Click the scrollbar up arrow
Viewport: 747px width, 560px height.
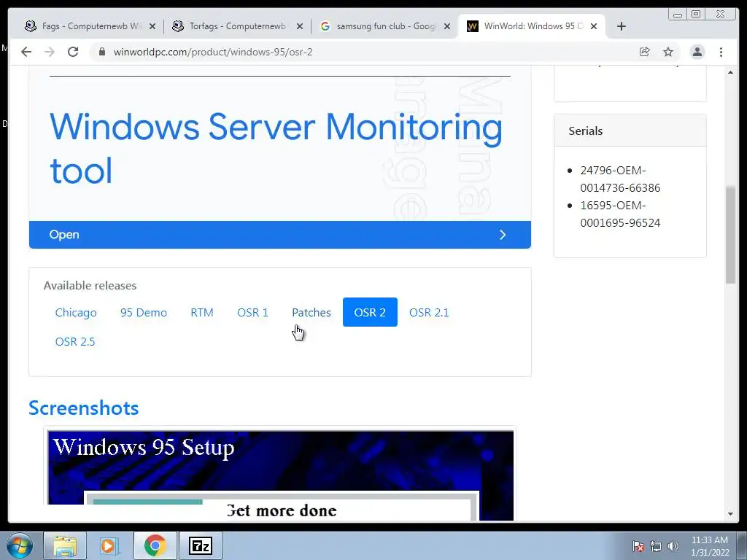click(730, 72)
